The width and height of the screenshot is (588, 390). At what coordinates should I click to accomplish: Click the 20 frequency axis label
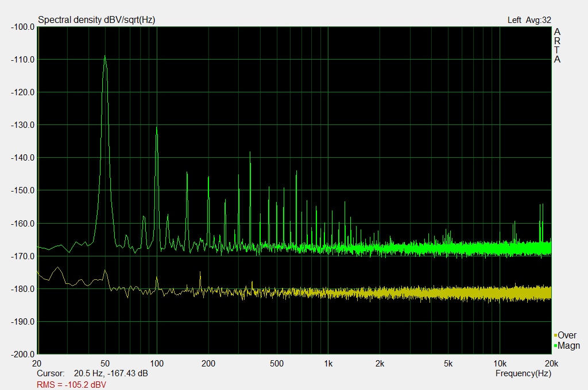(x=37, y=364)
